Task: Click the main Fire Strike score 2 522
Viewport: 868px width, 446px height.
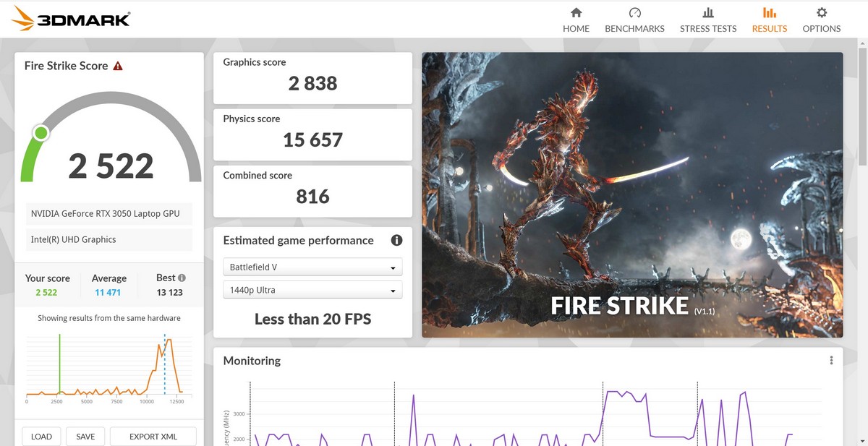Action: coord(111,166)
